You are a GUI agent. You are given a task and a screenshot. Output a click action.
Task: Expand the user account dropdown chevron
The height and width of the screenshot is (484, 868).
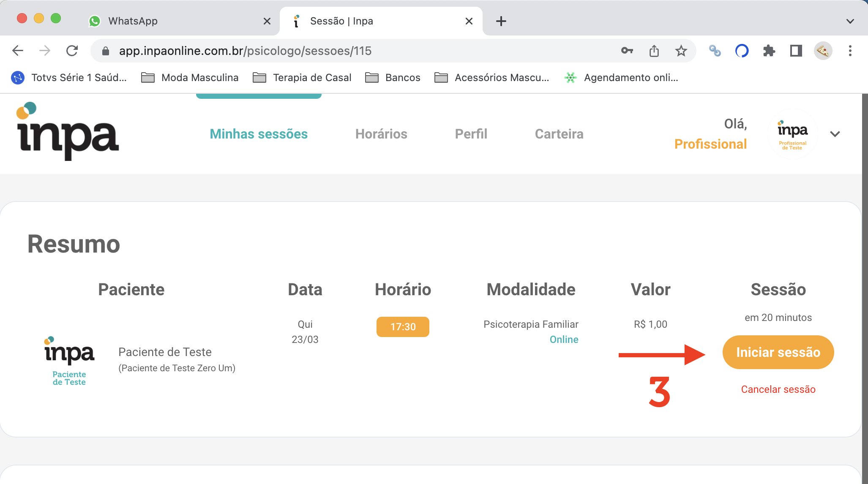835,134
